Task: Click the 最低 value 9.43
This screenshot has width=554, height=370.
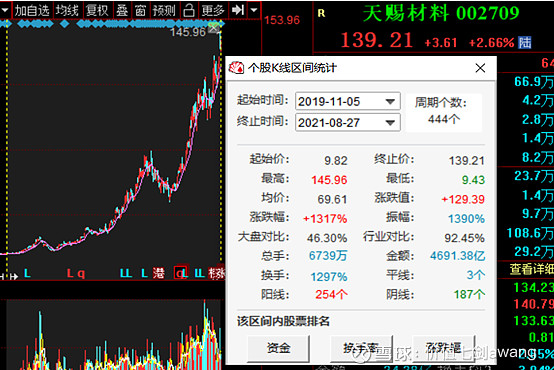Action: [x=473, y=180]
